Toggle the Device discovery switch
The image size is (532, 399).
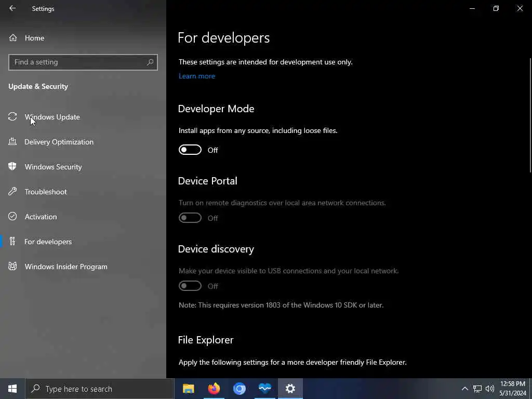190,286
